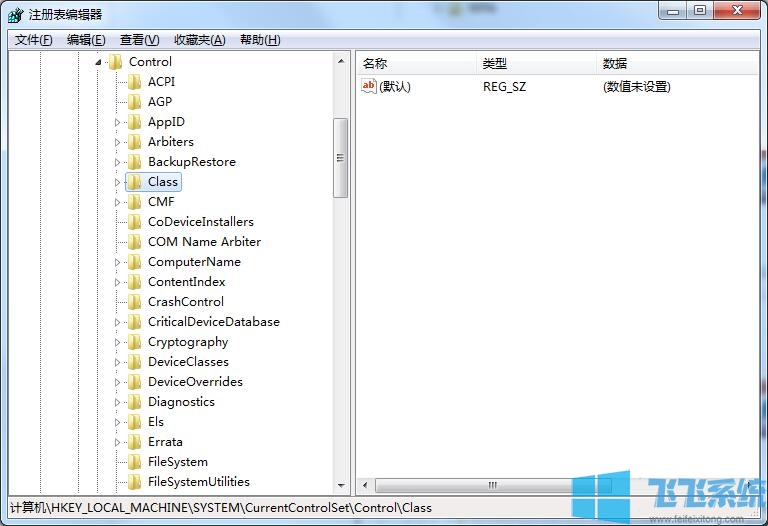Expand the AppID tree node
Screen dimensions: 768x526
coord(117,122)
